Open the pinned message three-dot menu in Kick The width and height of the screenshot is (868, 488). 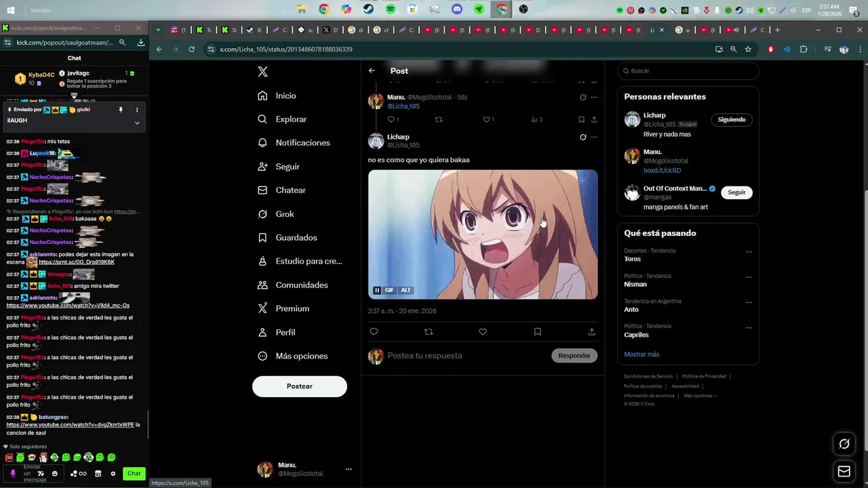coord(137,110)
